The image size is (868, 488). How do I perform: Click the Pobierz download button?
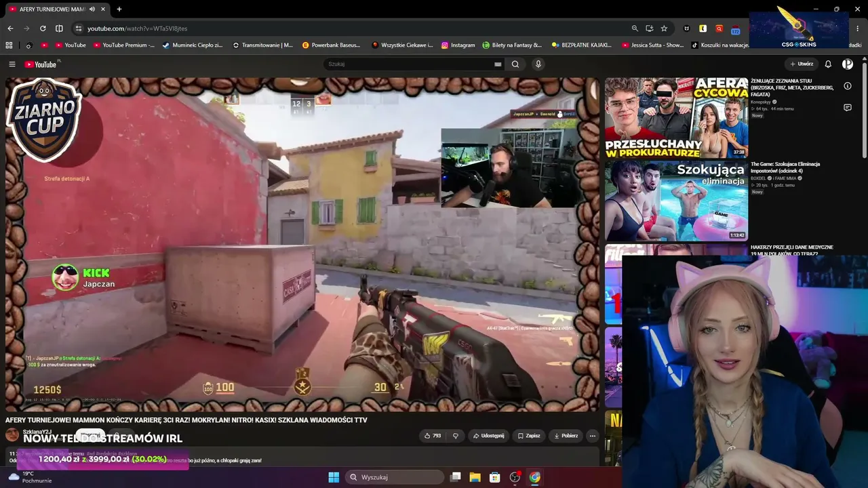coord(566,436)
